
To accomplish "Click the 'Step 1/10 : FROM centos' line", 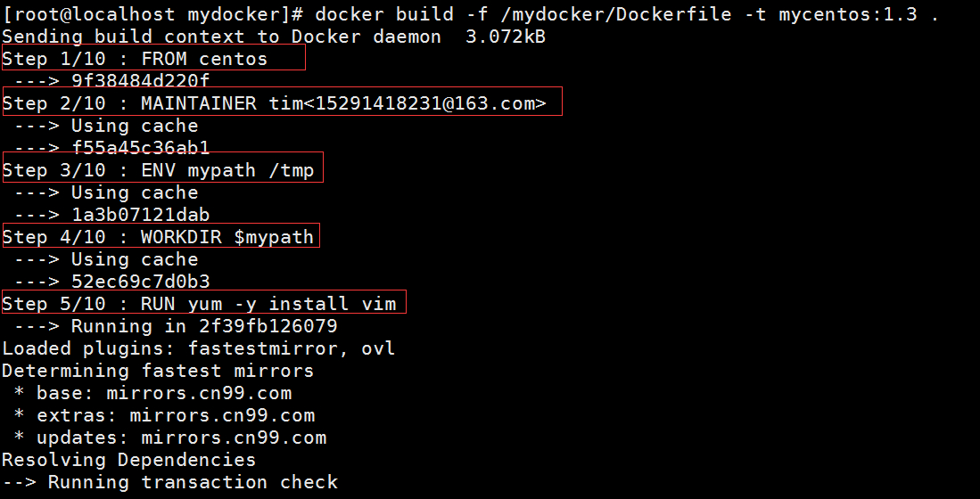I will click(x=135, y=59).
